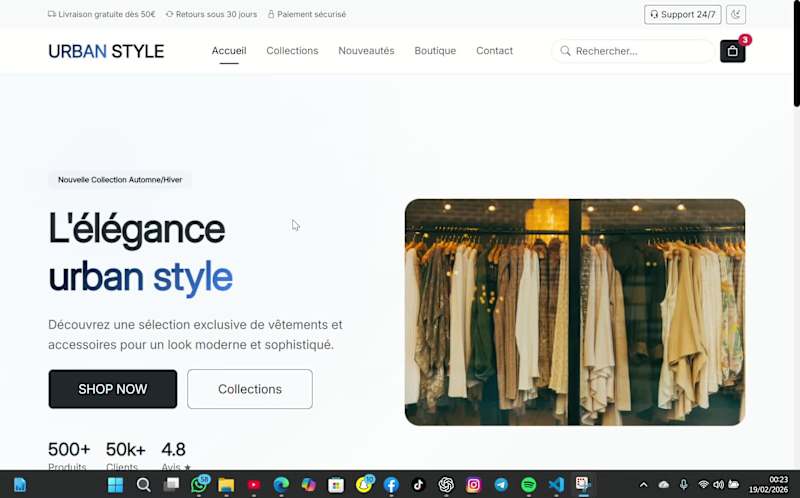Screen dimensions: 800x498
Task: Open the Boutique nav item
Action: tap(435, 51)
